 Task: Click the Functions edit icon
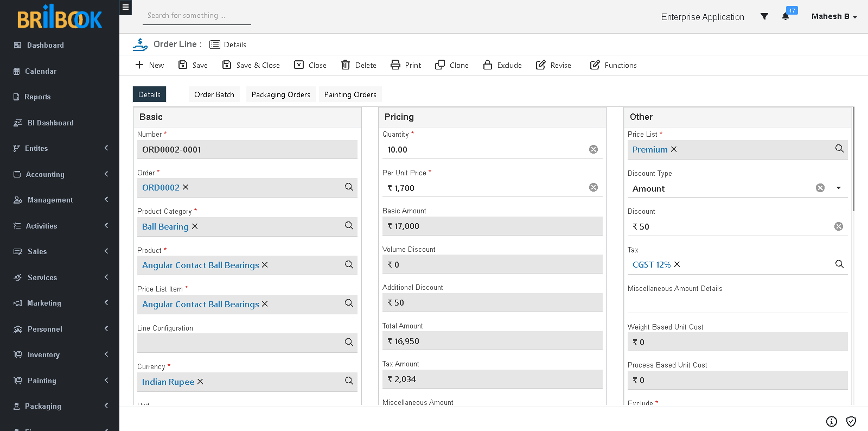pyautogui.click(x=595, y=65)
